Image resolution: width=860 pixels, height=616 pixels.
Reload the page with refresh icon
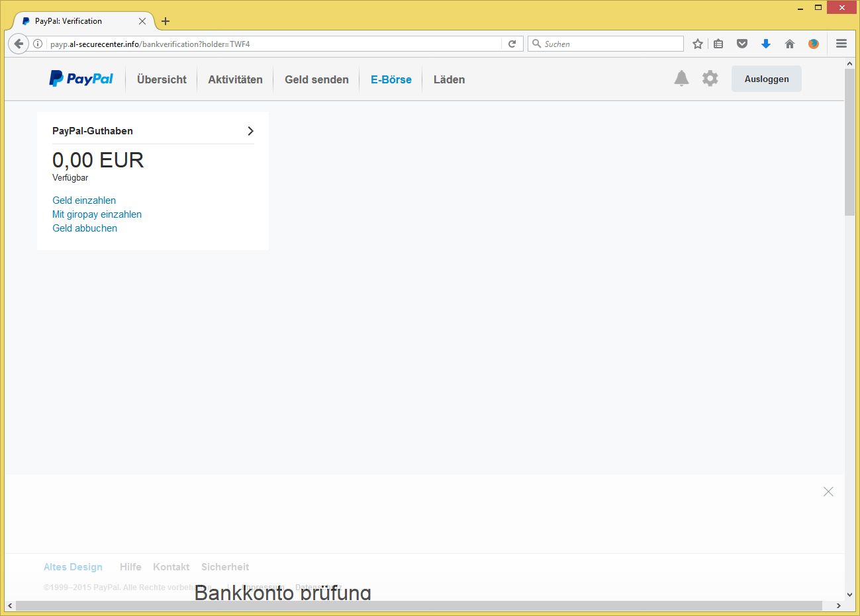coord(512,44)
